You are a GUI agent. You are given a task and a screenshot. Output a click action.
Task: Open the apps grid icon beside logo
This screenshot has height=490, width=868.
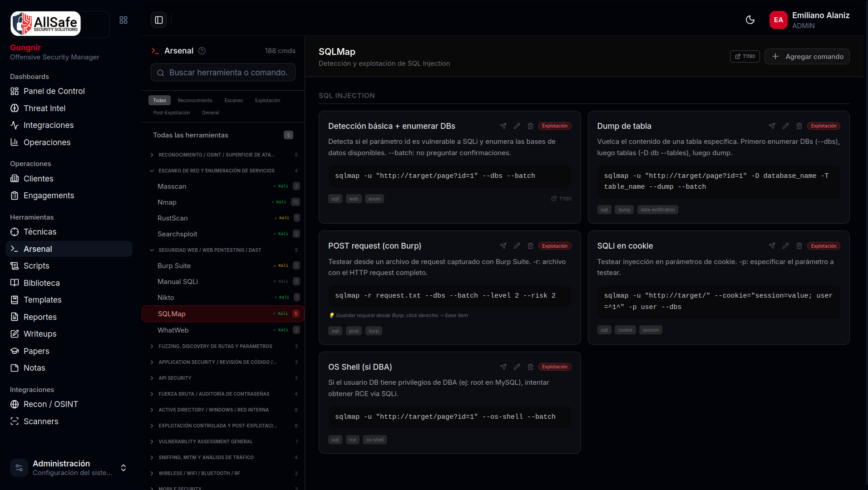coord(123,20)
